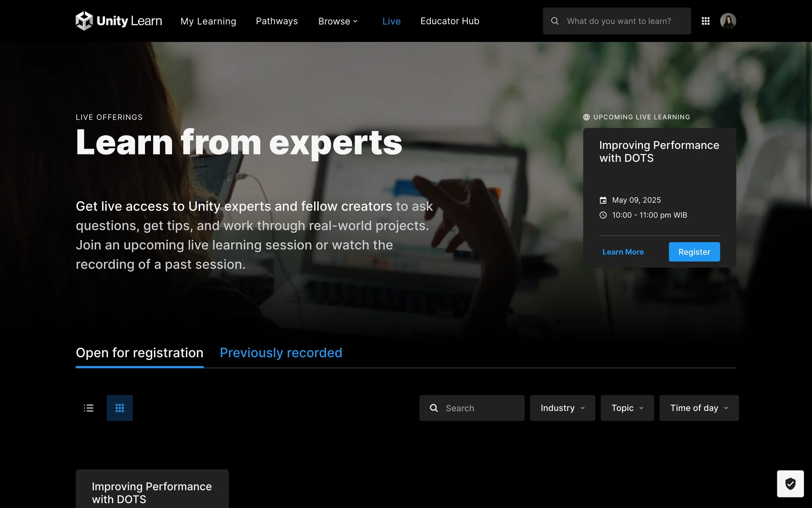Expand the Topic filter dropdown
The width and height of the screenshot is (812, 508).
(627, 408)
